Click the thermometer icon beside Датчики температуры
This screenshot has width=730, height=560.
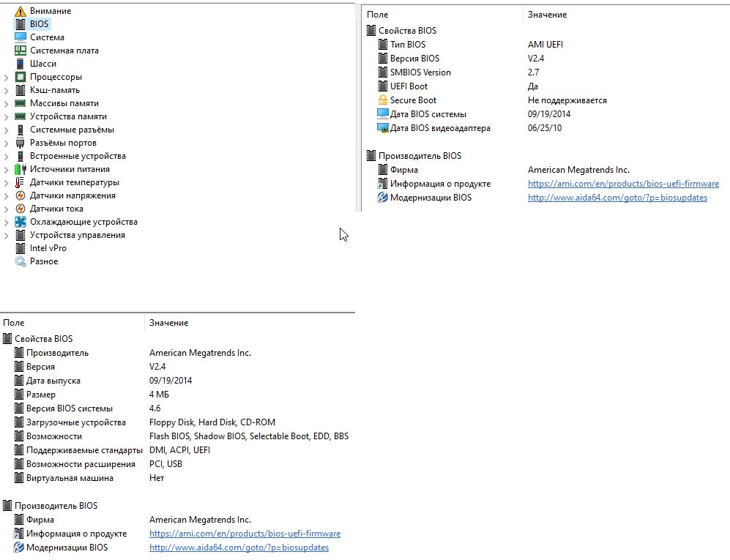[19, 182]
